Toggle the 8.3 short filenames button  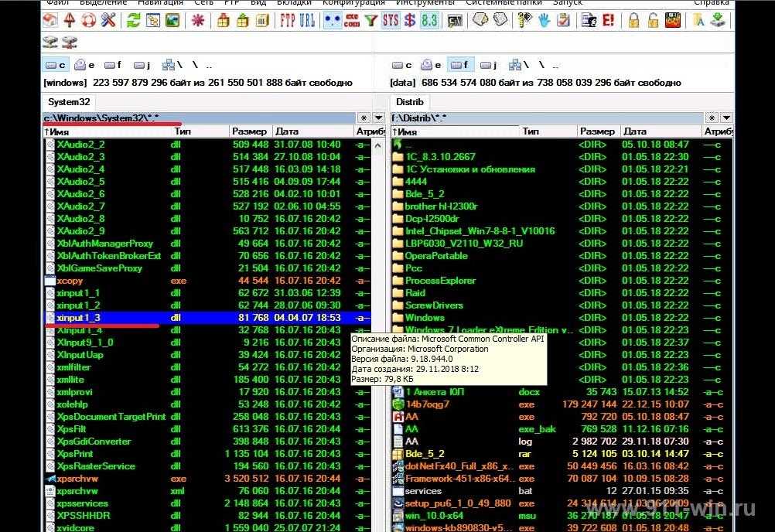click(x=428, y=21)
